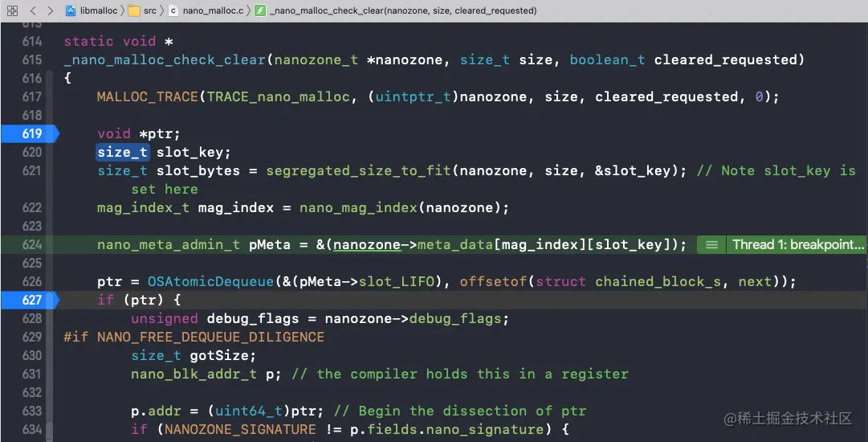Click segregated_size_to_fit function call
The height and width of the screenshot is (442, 868).
pos(359,170)
